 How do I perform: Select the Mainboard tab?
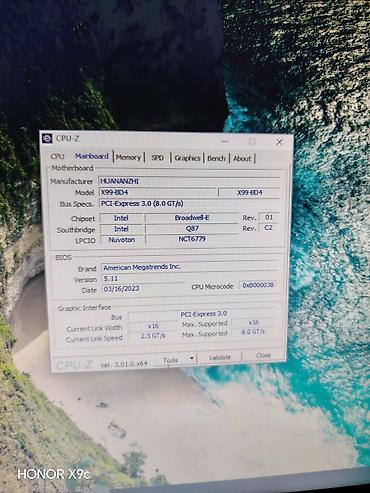tap(92, 156)
